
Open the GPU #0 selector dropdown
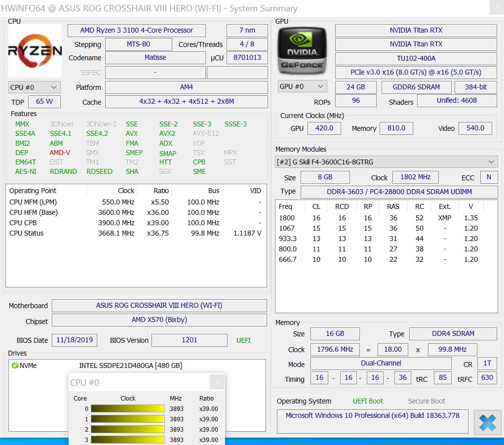point(302,86)
